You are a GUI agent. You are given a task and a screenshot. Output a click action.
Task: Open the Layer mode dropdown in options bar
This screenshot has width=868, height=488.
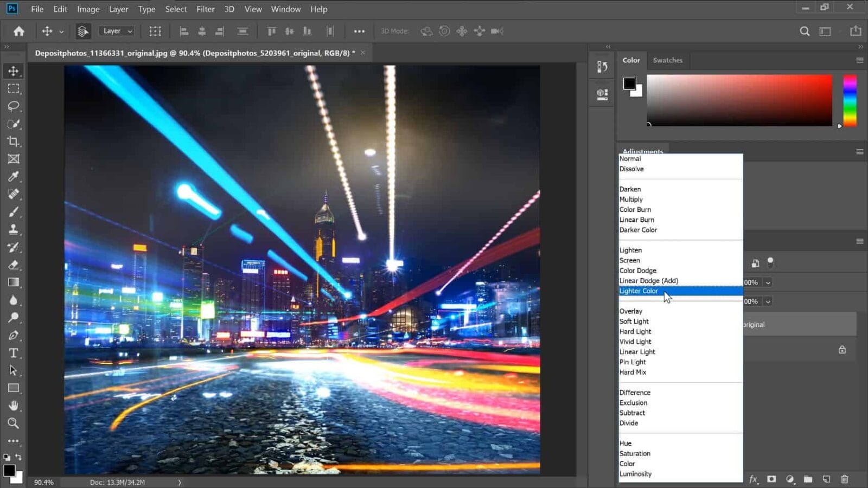click(116, 31)
